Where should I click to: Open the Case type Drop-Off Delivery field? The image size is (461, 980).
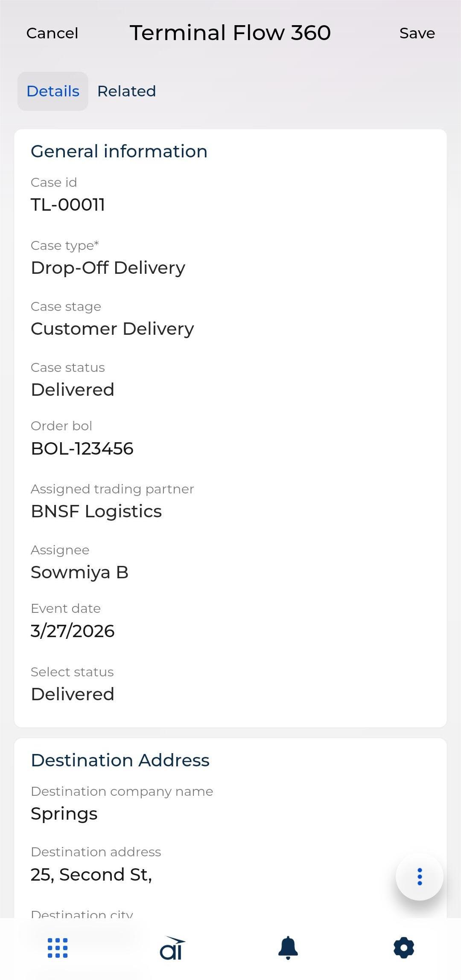[x=108, y=268]
